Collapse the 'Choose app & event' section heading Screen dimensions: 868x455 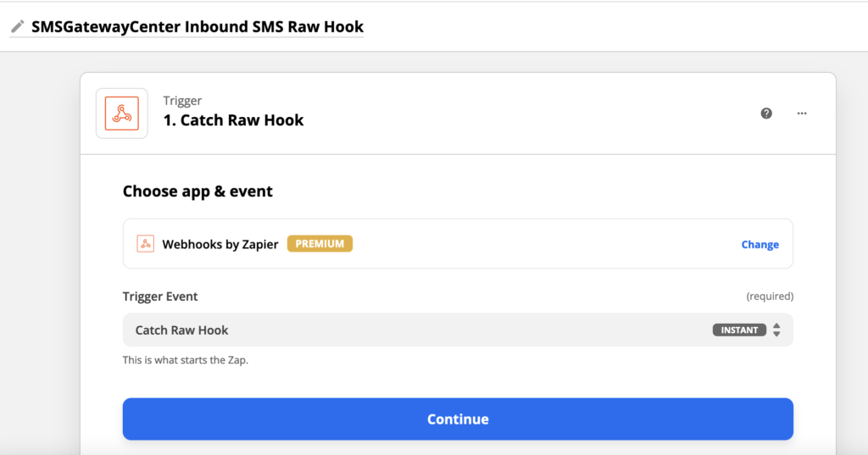pyautogui.click(x=198, y=191)
